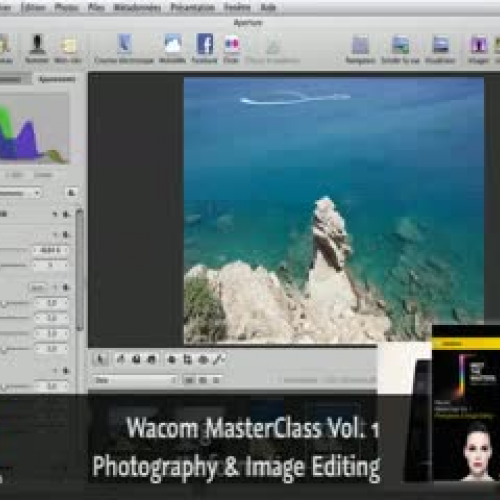Open the Quick Brushes tool in tool strip
Screen dimensions: 500x500
pos(219,359)
